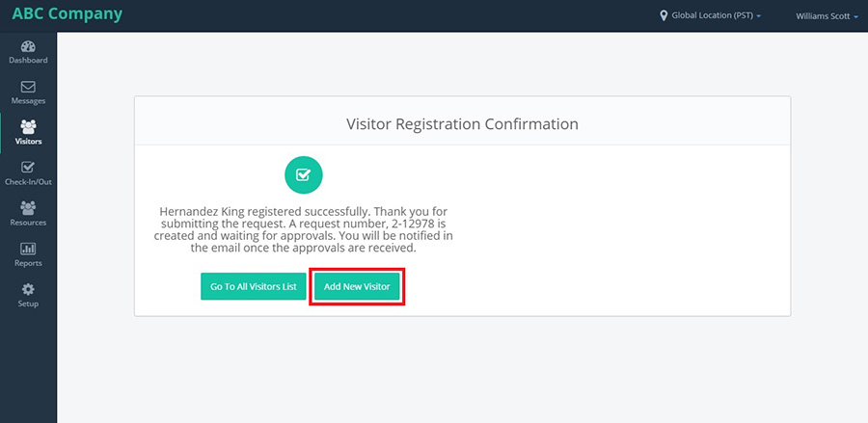The width and height of the screenshot is (868, 423).
Task: Click the Messages envelope icon
Action: [28, 87]
